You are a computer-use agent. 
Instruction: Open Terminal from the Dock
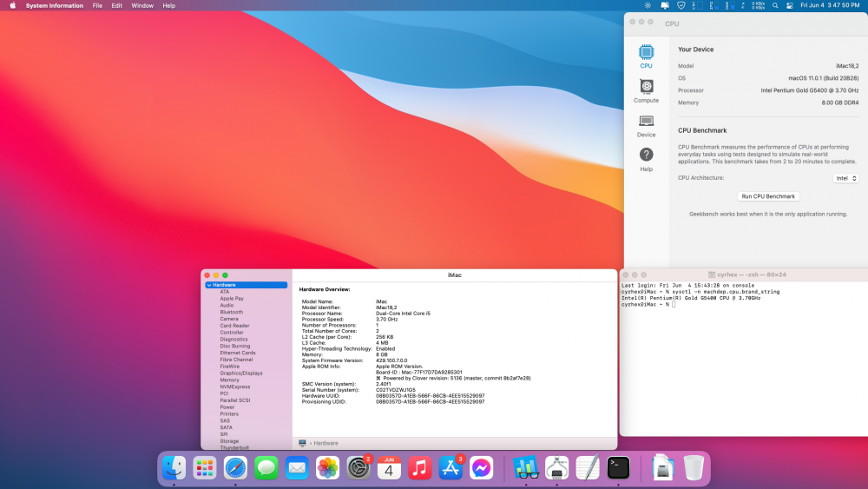click(x=618, y=468)
